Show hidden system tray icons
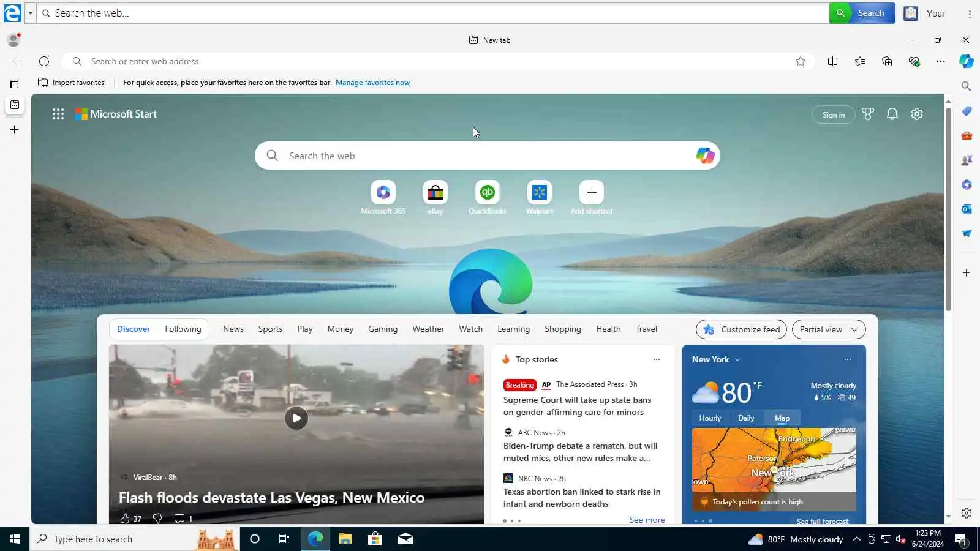The image size is (980, 551). tap(856, 539)
